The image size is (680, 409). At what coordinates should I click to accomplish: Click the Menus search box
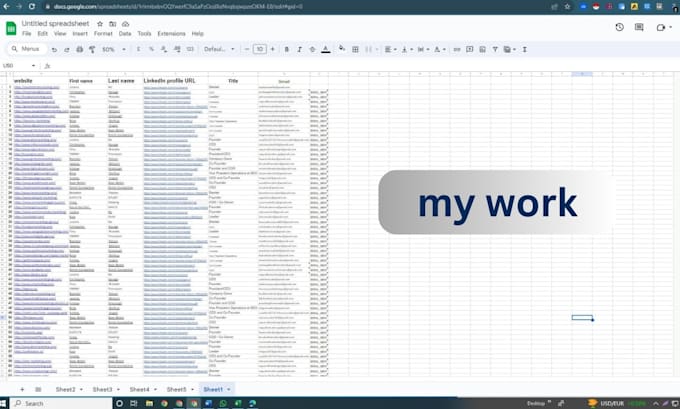[27, 49]
